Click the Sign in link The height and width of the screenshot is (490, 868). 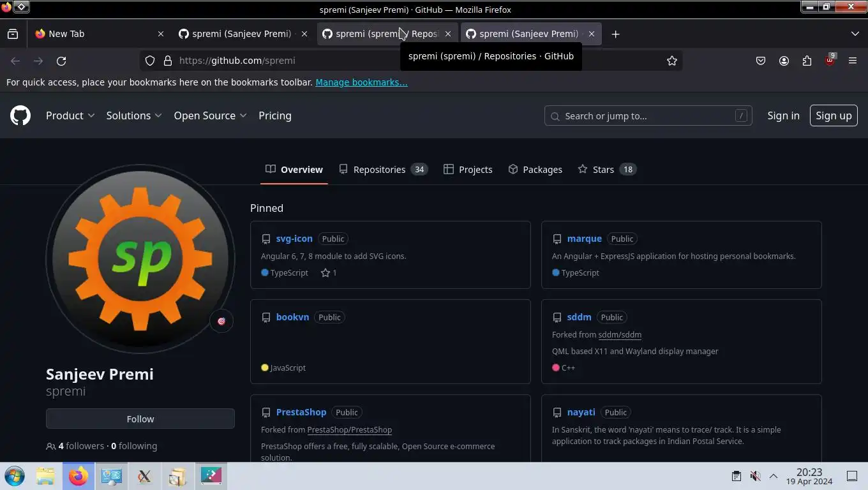point(783,115)
